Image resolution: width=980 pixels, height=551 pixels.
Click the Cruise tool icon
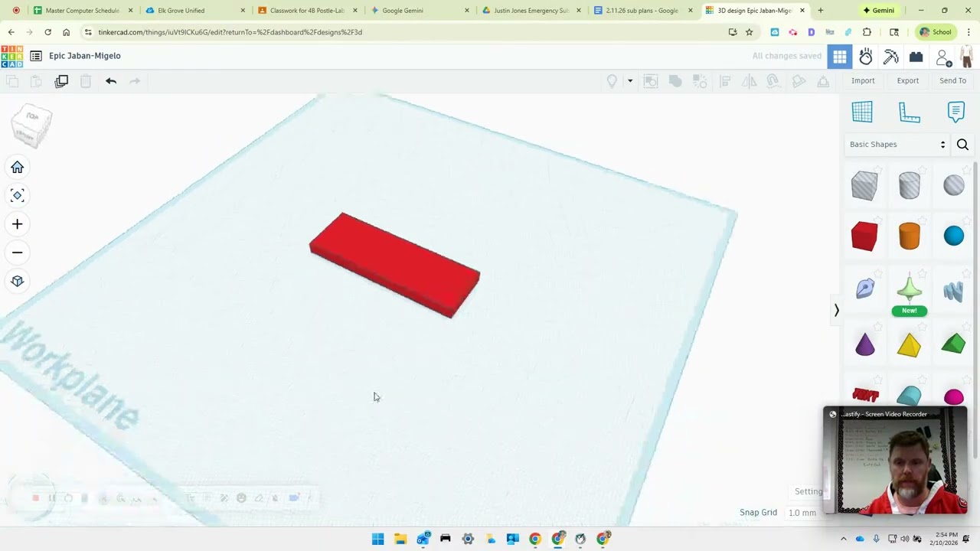(x=773, y=81)
